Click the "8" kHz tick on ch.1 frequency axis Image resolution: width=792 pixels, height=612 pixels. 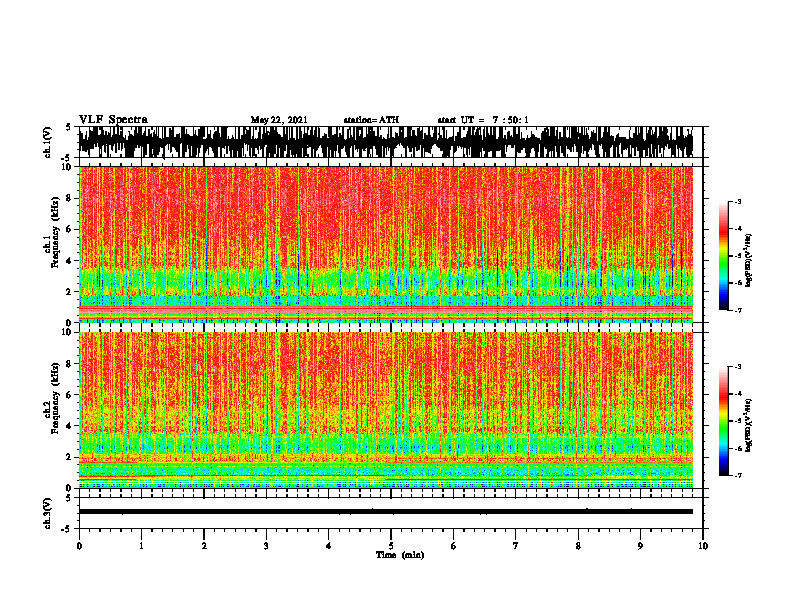coord(69,198)
